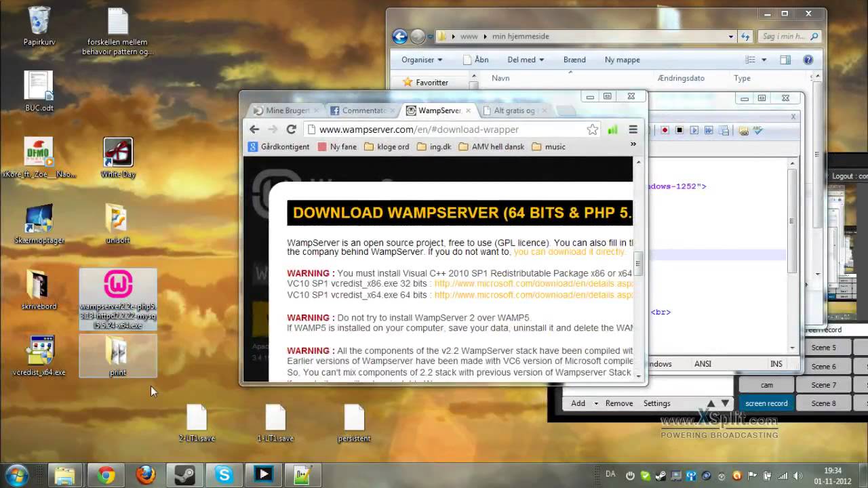Screen dimensions: 868x488
Task: Expand the Explorer view options arrow
Action: [x=764, y=60]
